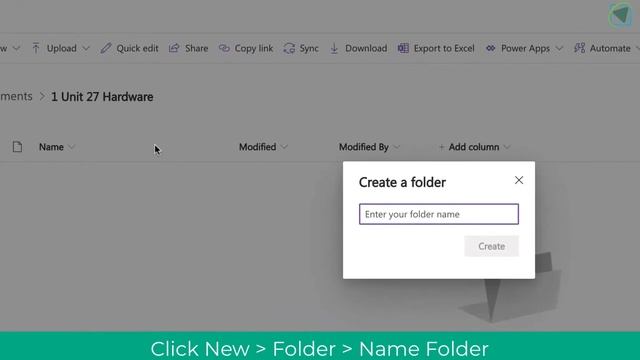The height and width of the screenshot is (360, 640).
Task: Select Quick edit in the toolbar
Action: tap(137, 48)
